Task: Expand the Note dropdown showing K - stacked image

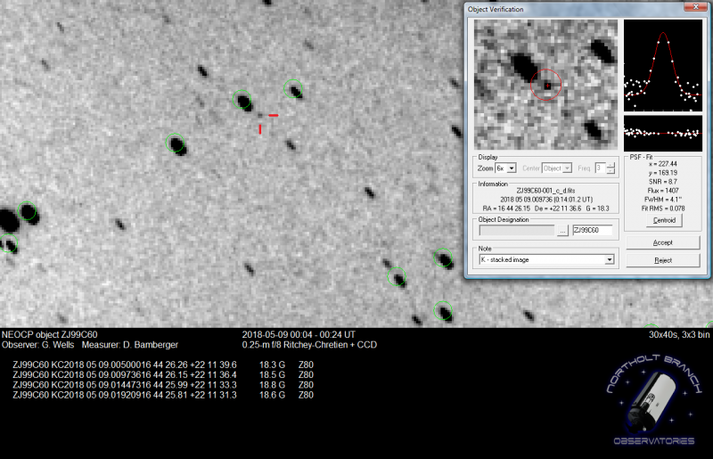Action: 609,260
